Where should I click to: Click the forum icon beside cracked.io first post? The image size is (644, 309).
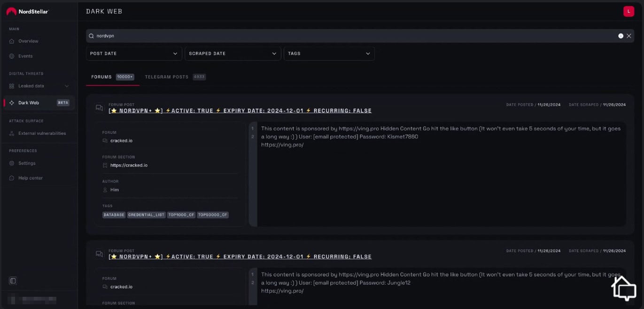[105, 141]
